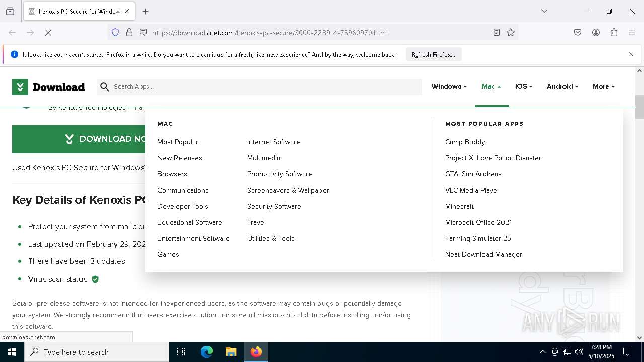
Task: Select Most Popular in the Mac menu
Action: coord(178,142)
